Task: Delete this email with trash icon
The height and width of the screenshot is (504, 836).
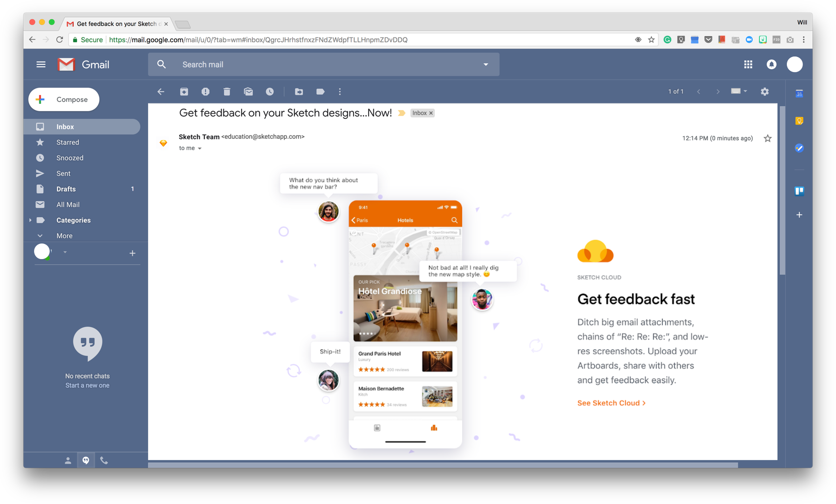Action: pyautogui.click(x=227, y=92)
